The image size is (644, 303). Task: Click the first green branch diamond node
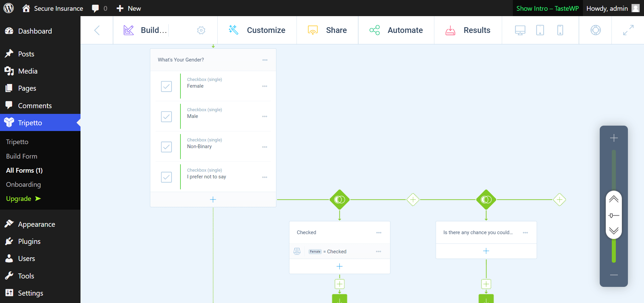click(339, 200)
